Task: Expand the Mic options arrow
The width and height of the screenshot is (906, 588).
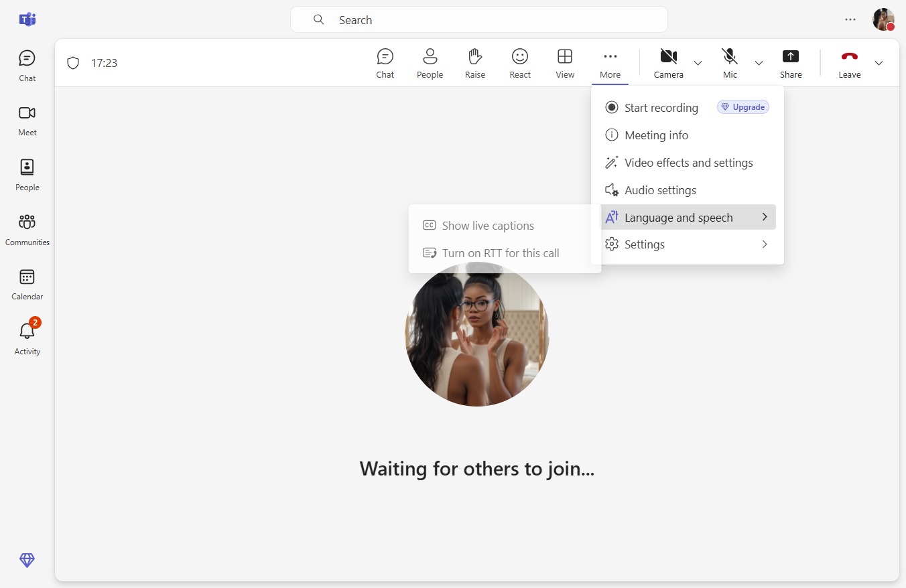Action: 759,63
